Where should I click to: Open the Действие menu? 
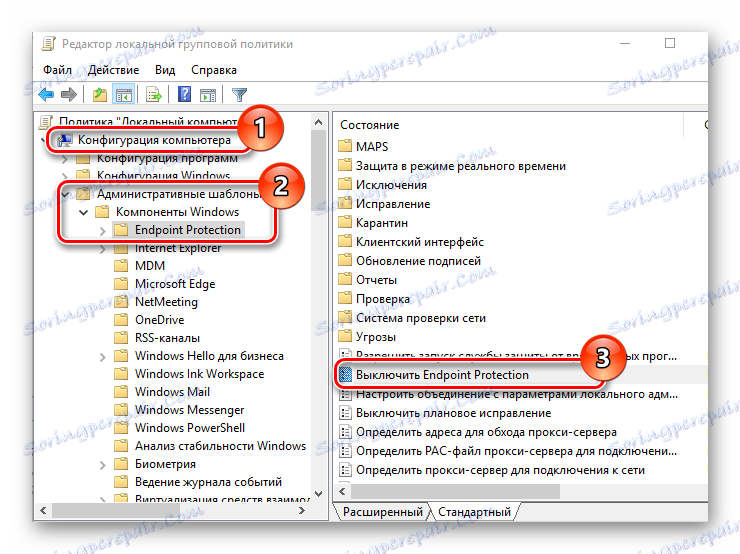[x=113, y=70]
